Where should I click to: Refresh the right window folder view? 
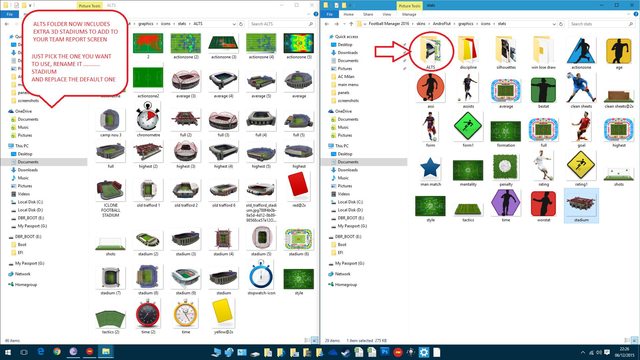561,24
